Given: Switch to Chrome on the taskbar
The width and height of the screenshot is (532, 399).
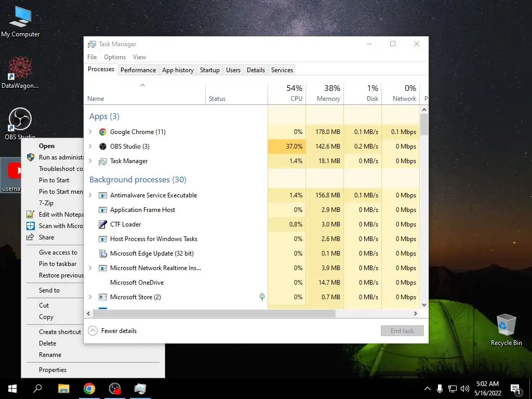Looking at the screenshot, I should 89,389.
